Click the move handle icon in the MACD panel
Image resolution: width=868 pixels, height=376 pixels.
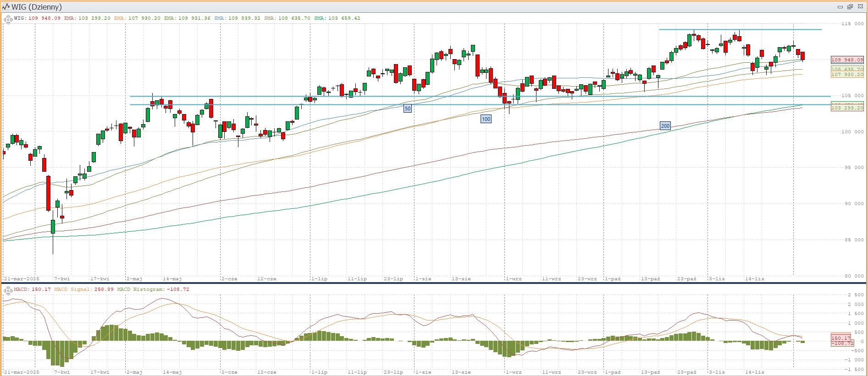coord(8,290)
